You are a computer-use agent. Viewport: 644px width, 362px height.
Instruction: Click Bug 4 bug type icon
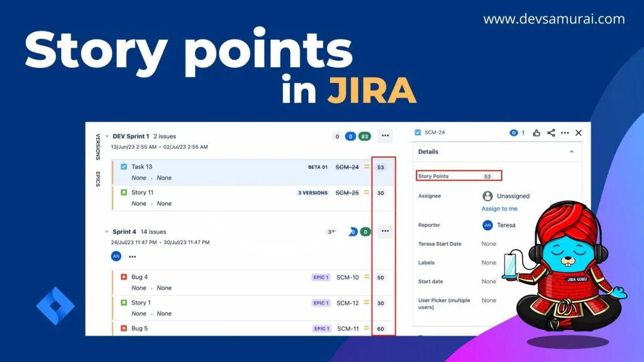pyautogui.click(x=124, y=277)
